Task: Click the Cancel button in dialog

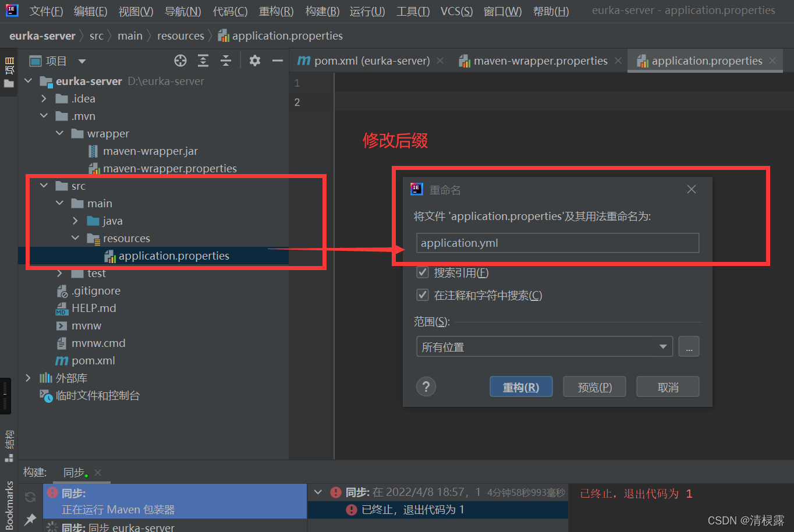Action: coord(668,387)
